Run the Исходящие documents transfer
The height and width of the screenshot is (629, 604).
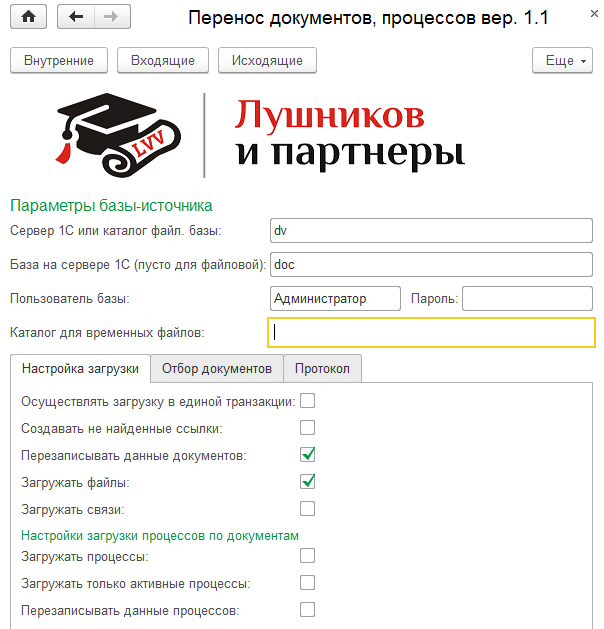pyautogui.click(x=267, y=61)
